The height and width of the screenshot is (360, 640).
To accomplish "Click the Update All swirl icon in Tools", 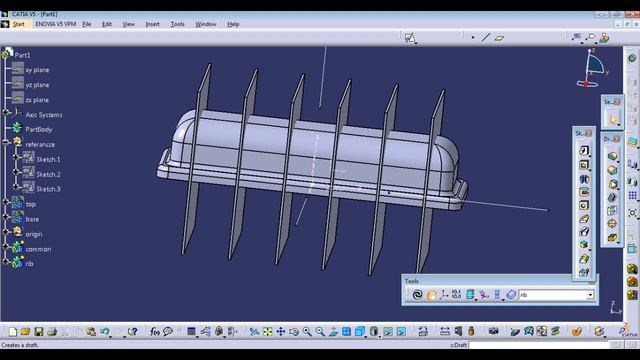I will [x=417, y=295].
